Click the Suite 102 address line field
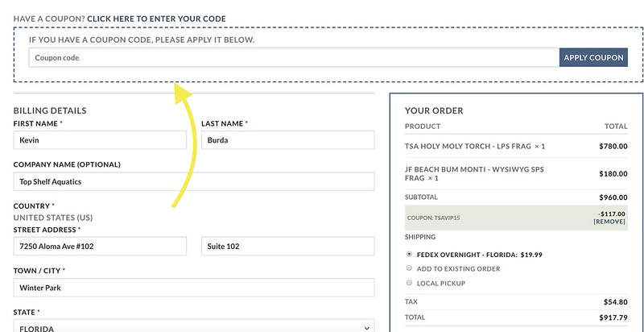This screenshot has height=332, width=644. (x=288, y=246)
